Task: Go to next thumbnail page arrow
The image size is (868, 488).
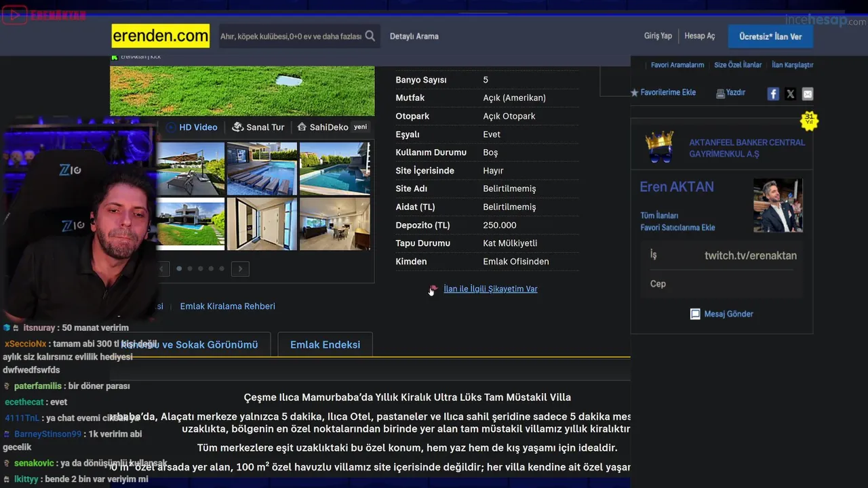Action: pyautogui.click(x=240, y=269)
